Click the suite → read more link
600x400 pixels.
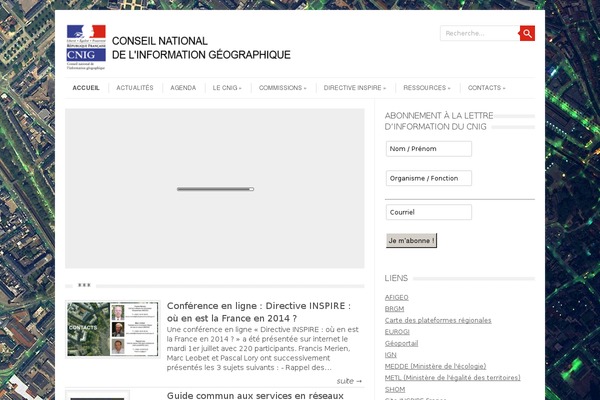tap(349, 381)
